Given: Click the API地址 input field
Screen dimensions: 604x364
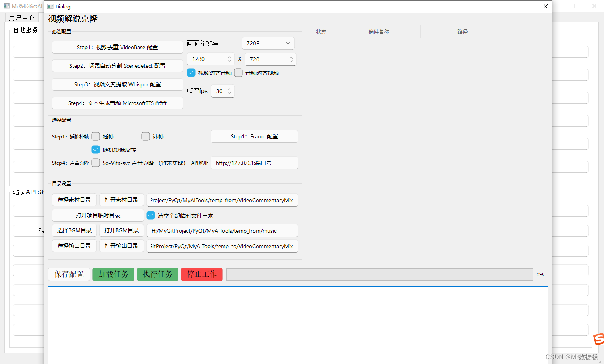Looking at the screenshot, I should [254, 163].
